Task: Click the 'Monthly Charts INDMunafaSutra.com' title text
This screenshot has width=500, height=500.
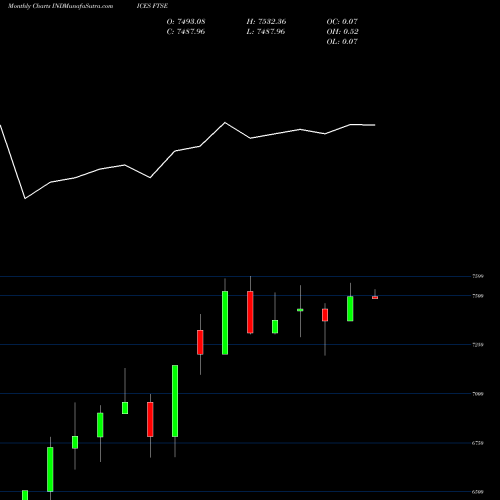Action: click(x=60, y=6)
